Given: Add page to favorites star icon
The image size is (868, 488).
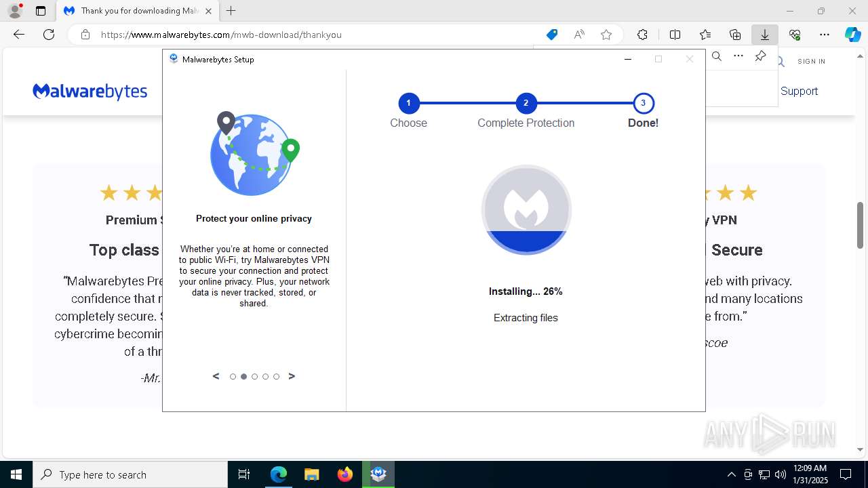Looking at the screenshot, I should coord(606,35).
